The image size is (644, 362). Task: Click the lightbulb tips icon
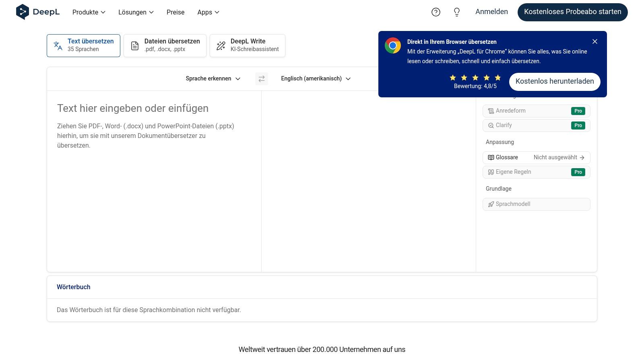(457, 12)
